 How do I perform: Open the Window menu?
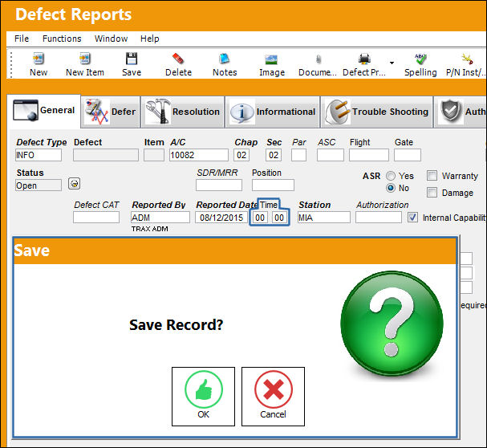(x=111, y=39)
